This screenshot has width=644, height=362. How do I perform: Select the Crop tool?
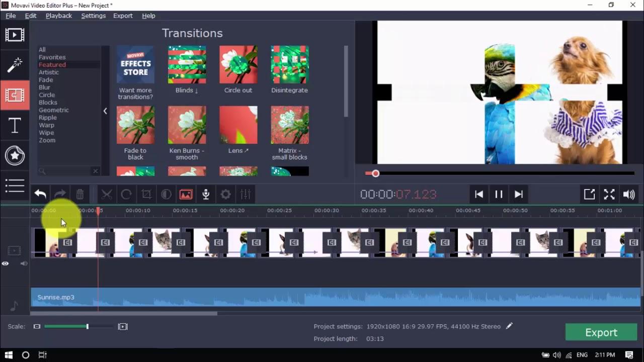(x=146, y=194)
